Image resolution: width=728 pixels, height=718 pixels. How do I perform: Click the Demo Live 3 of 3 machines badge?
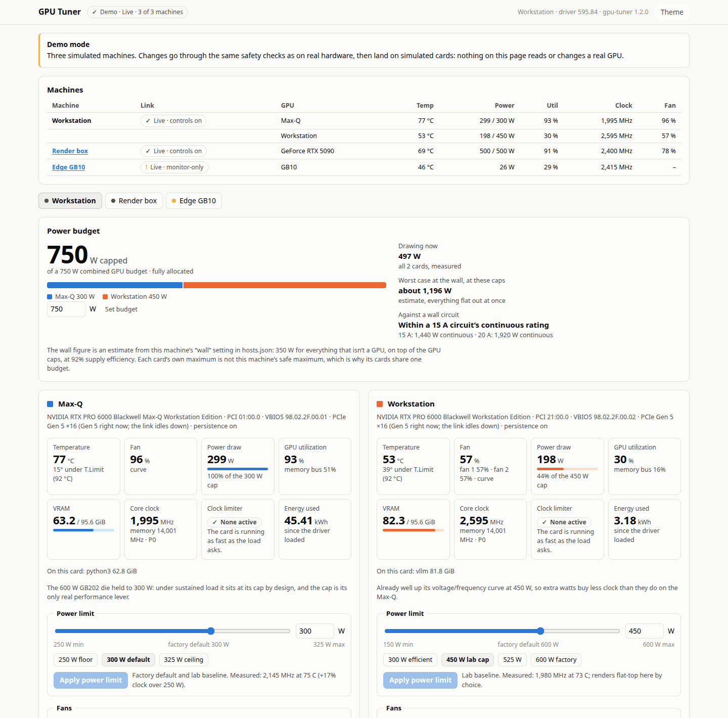tap(138, 12)
